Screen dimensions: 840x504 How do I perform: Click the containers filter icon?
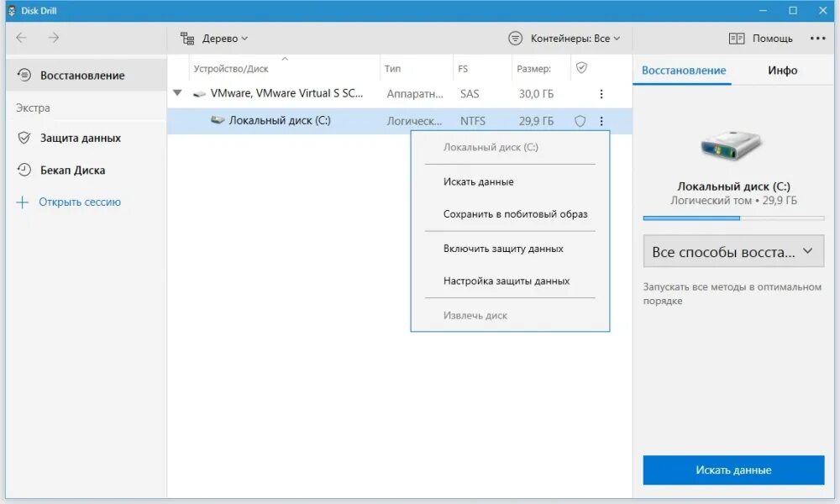515,39
